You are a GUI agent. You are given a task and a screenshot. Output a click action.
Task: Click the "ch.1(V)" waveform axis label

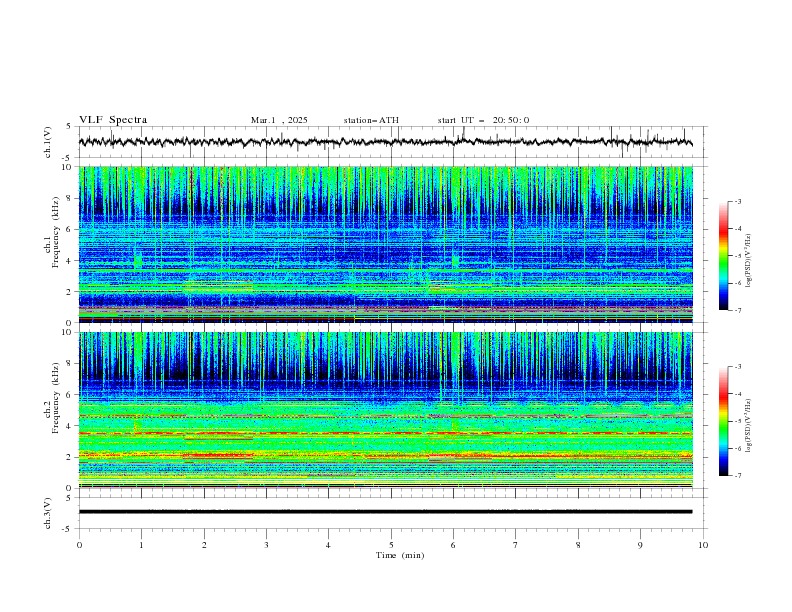pyautogui.click(x=48, y=142)
